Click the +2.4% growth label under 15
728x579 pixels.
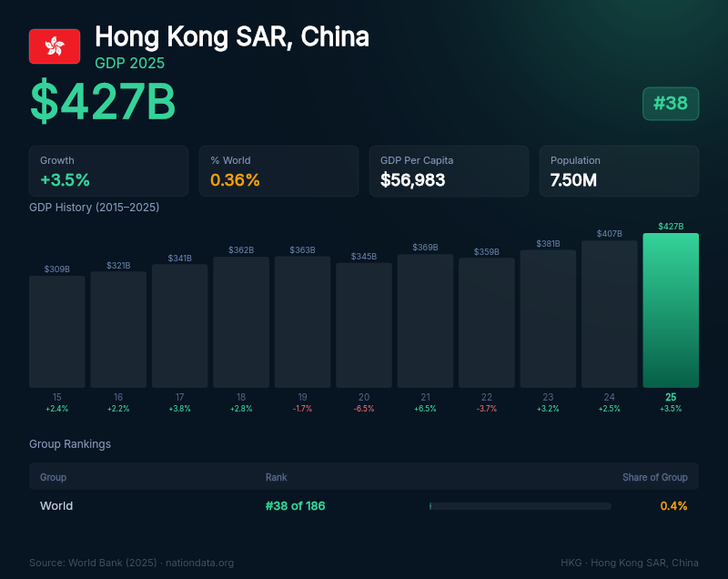57,409
